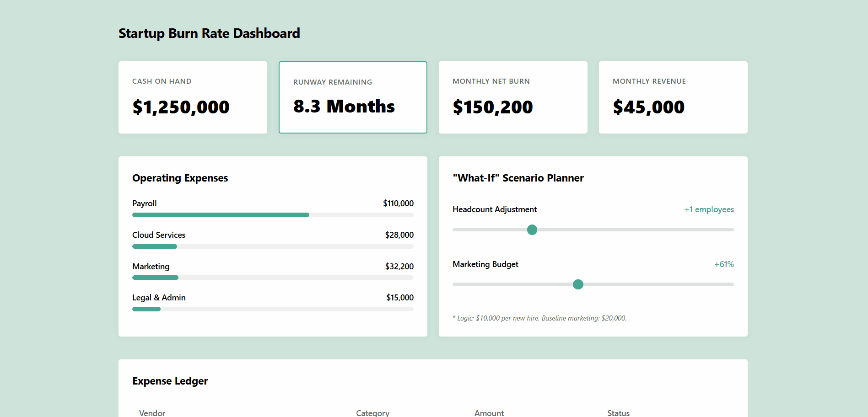The width and height of the screenshot is (868, 417).
Task: Click the Cash on Hand card
Action: [x=193, y=97]
